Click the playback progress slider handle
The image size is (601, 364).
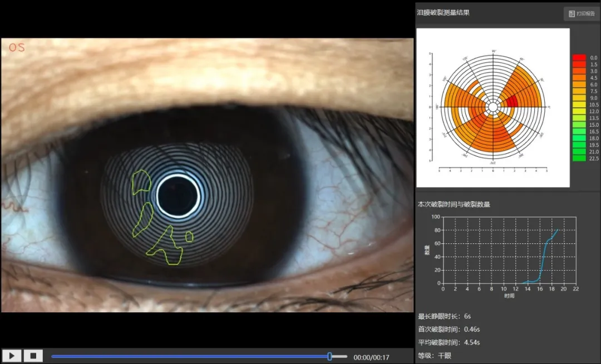(329, 356)
